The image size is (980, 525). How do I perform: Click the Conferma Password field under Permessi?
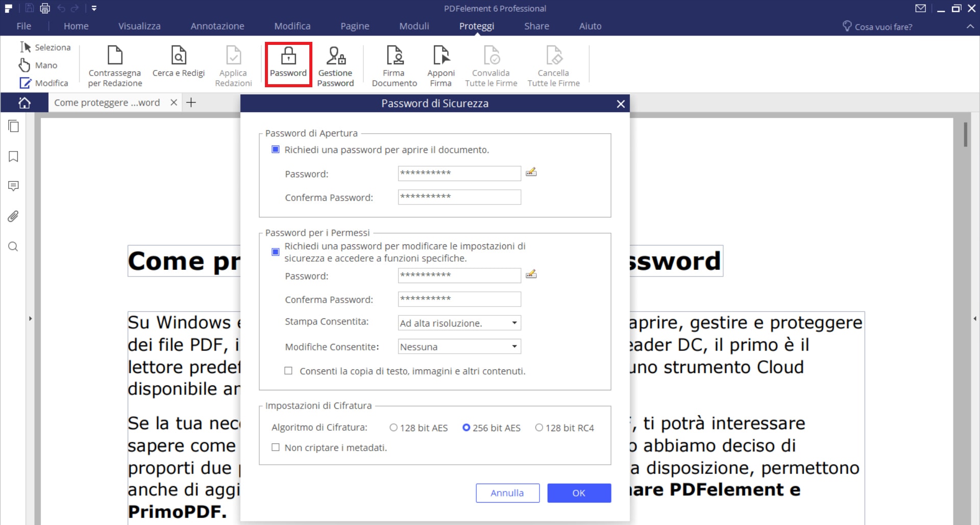[x=458, y=299]
